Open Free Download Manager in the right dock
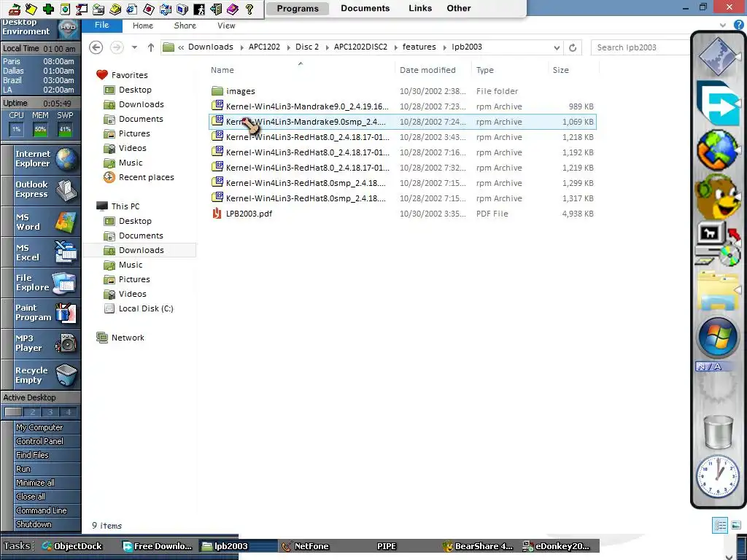Image resolution: width=747 pixels, height=560 pixels. [719, 104]
